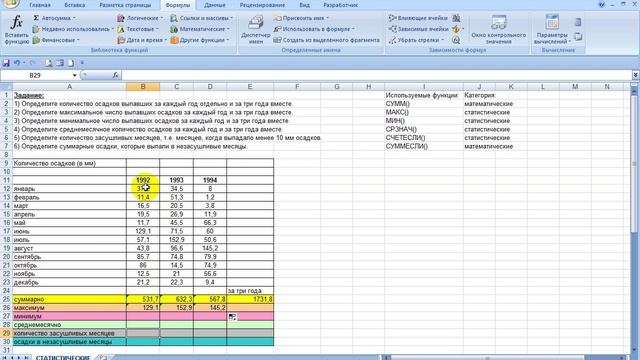Click the evaluate formula icon
This screenshot has height=360, width=640.
456,40
